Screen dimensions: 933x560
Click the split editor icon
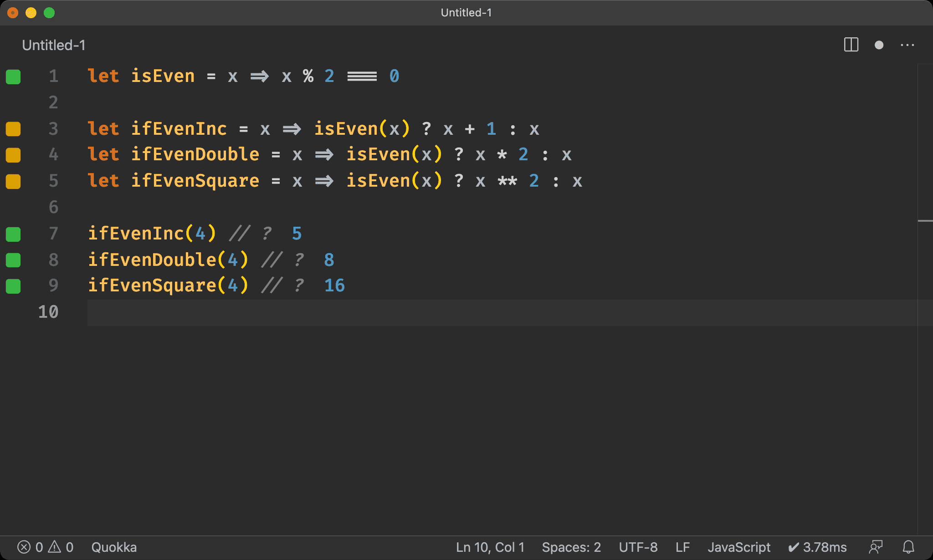point(851,45)
